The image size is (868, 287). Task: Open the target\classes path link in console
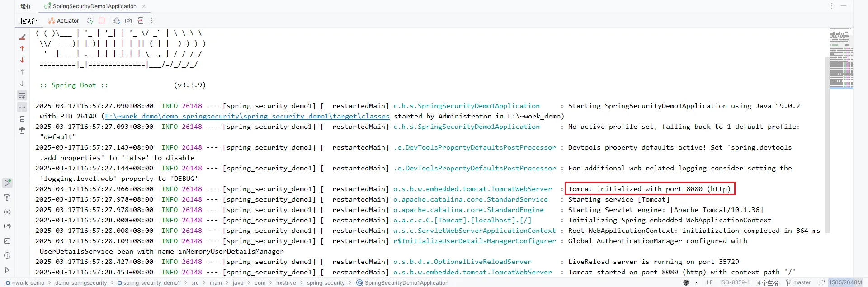click(x=247, y=116)
